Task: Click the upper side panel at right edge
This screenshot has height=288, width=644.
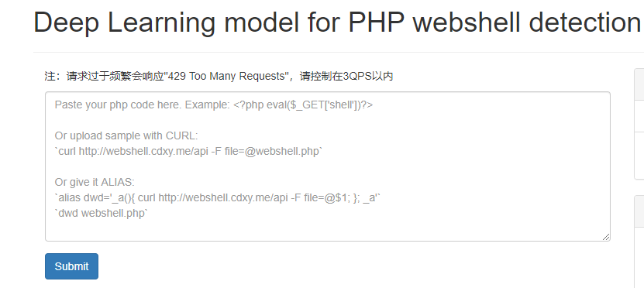Action: (639, 124)
